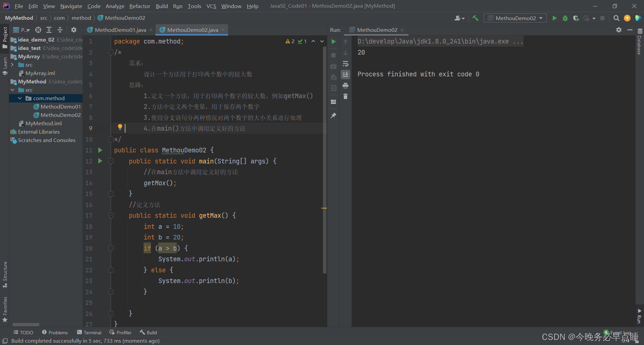The height and width of the screenshot is (345, 644).
Task: Toggle soft-wrap in Run console
Action: point(345,64)
